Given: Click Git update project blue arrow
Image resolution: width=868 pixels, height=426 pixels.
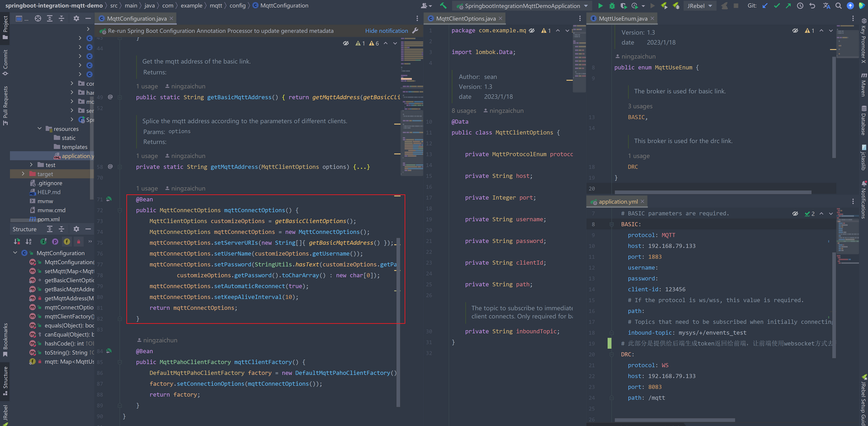Looking at the screenshot, I should coord(765,6).
